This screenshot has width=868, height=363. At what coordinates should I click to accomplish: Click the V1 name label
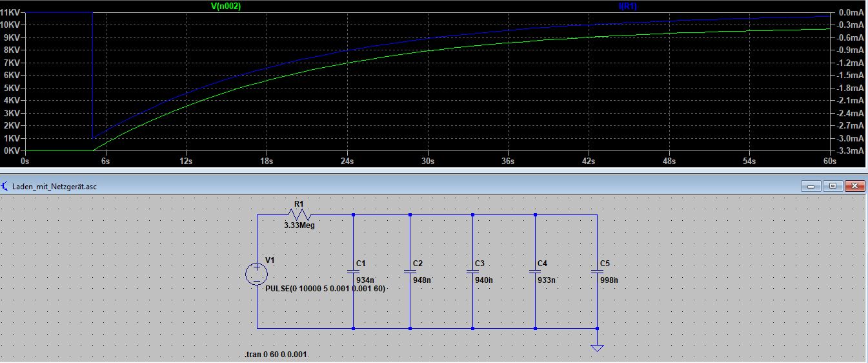270,260
